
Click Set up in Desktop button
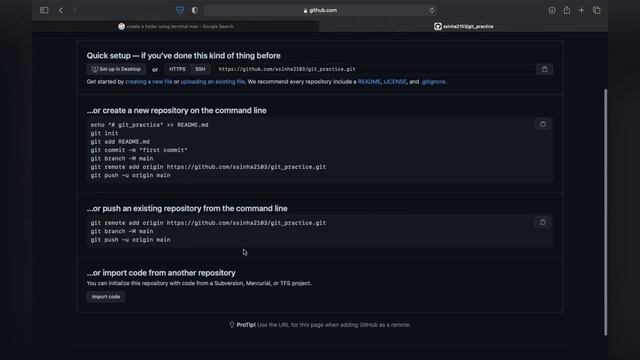116,69
